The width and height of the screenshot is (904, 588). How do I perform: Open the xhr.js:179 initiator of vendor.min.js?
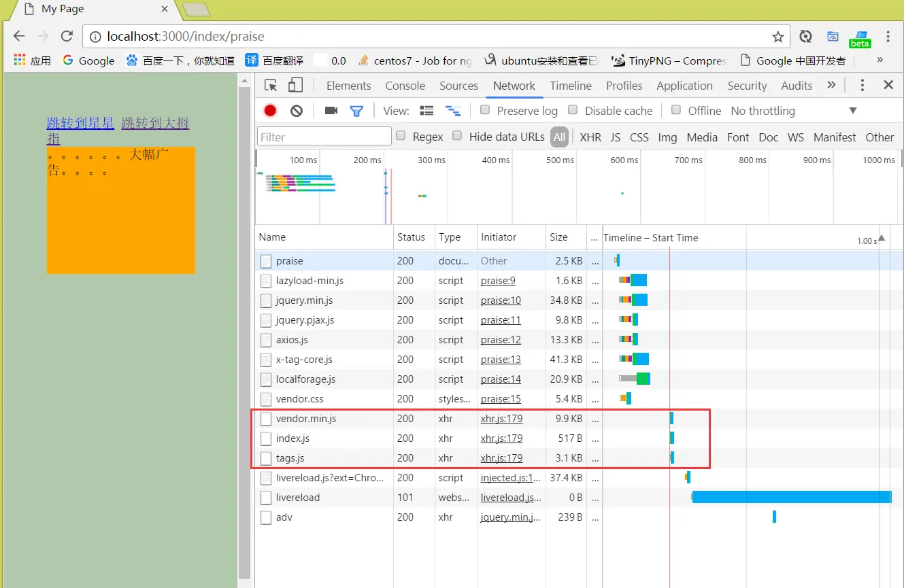[501, 419]
